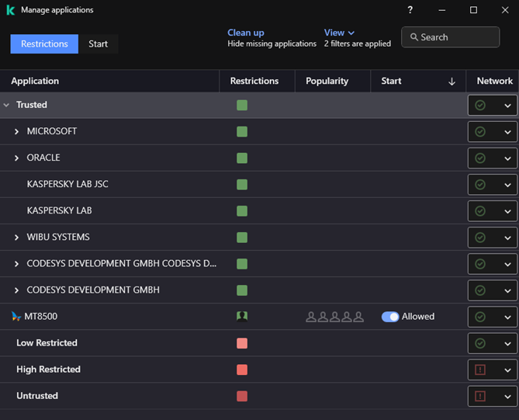Focus the Search input field
This screenshot has height=420, width=519.
[451, 37]
